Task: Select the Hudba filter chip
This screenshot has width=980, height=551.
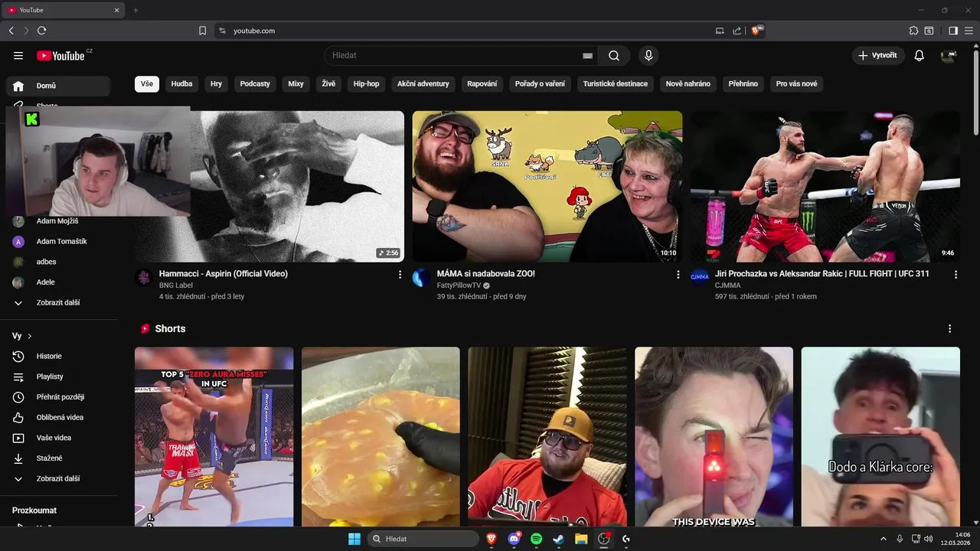Action: click(181, 83)
